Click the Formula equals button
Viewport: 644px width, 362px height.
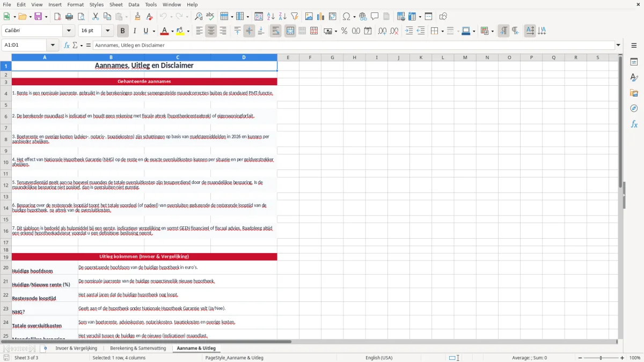coord(89,46)
